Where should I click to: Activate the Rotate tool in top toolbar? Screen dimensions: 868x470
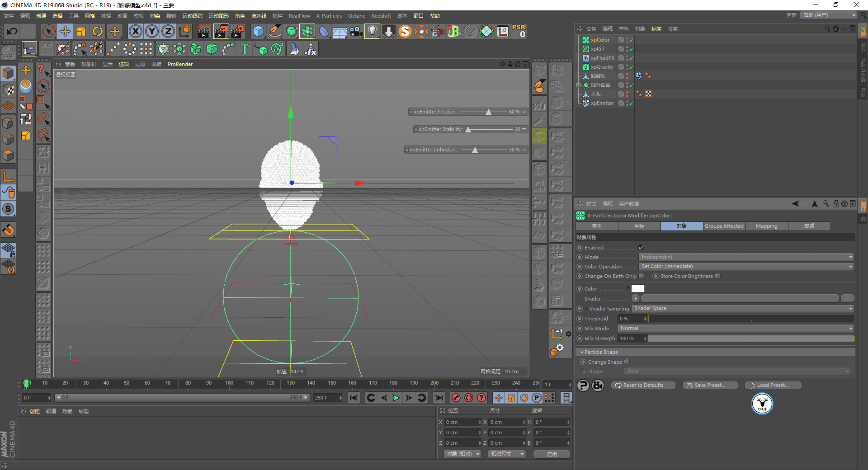click(x=98, y=31)
